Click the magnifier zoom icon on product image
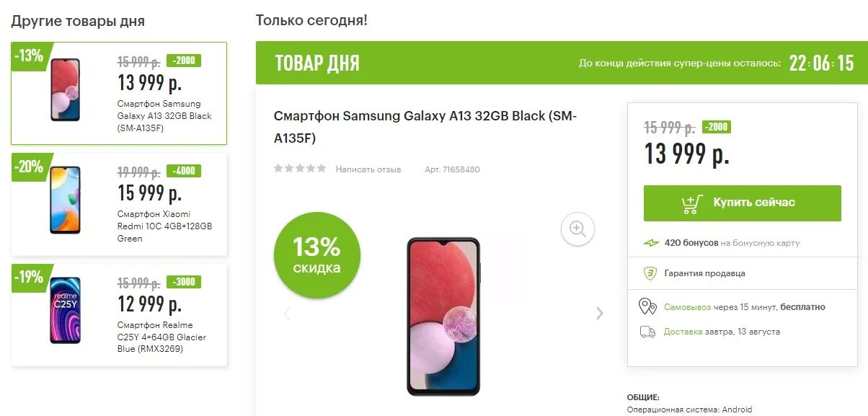This screenshot has width=868, height=416. pyautogui.click(x=577, y=229)
